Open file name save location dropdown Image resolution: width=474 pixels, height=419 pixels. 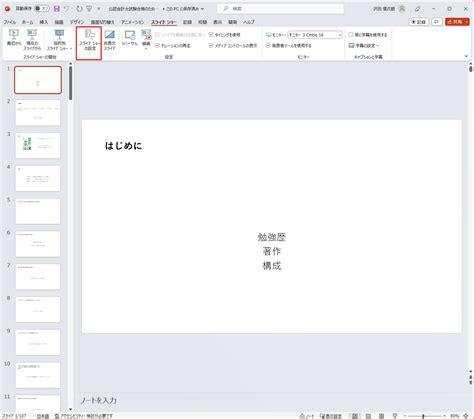pyautogui.click(x=202, y=9)
